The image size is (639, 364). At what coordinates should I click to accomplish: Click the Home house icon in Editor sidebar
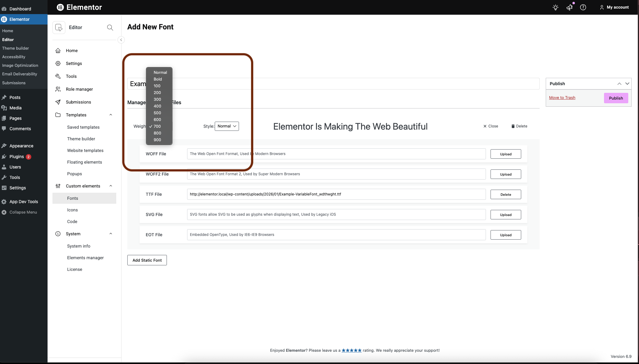click(x=58, y=51)
